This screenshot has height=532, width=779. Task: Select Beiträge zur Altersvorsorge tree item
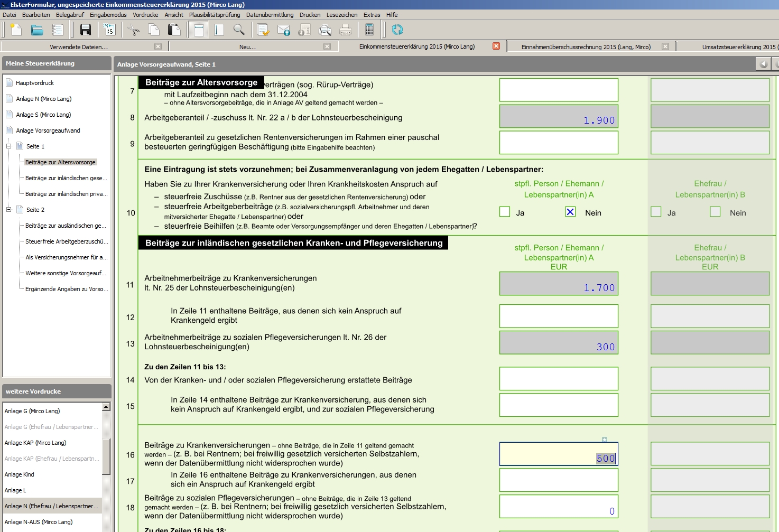(61, 162)
